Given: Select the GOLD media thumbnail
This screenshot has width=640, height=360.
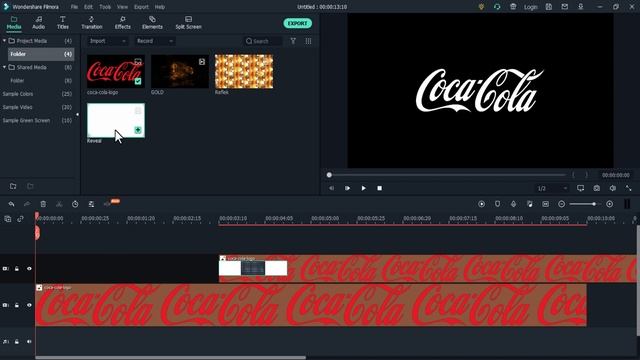Looking at the screenshot, I should point(180,71).
